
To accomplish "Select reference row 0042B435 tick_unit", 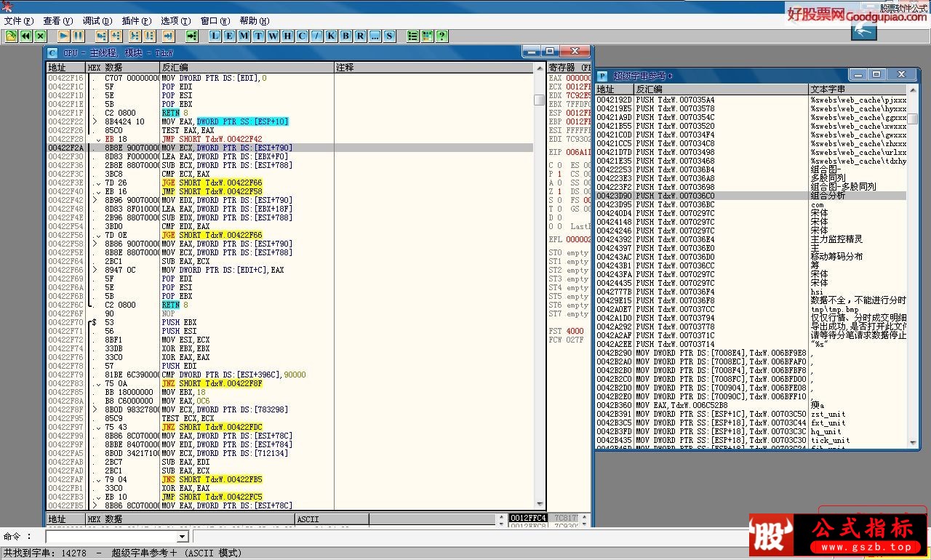I will 751,440.
